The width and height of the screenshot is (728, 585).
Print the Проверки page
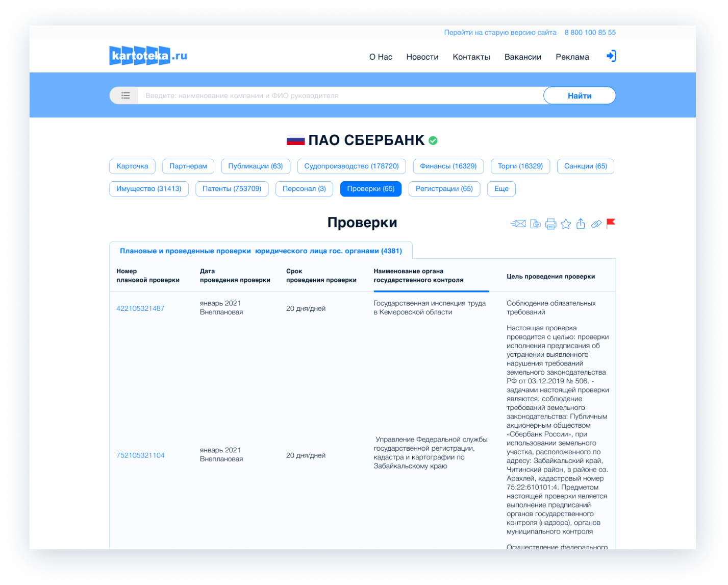click(x=550, y=224)
